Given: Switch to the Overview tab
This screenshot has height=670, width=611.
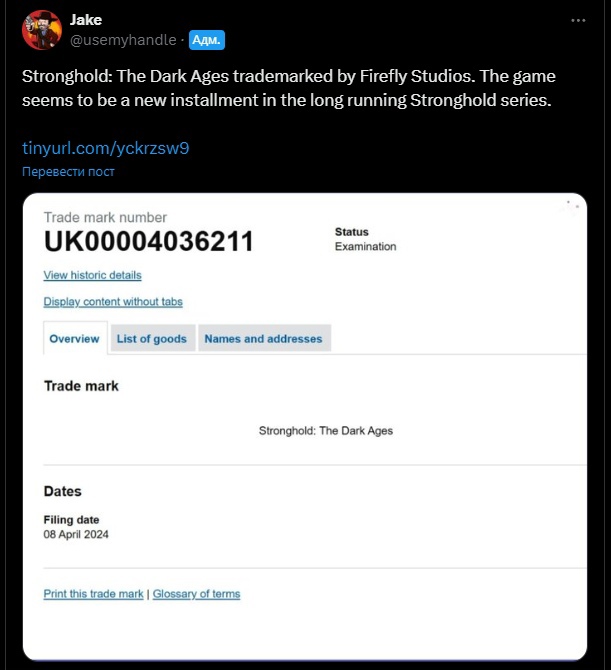Looking at the screenshot, I should click(x=74, y=339).
